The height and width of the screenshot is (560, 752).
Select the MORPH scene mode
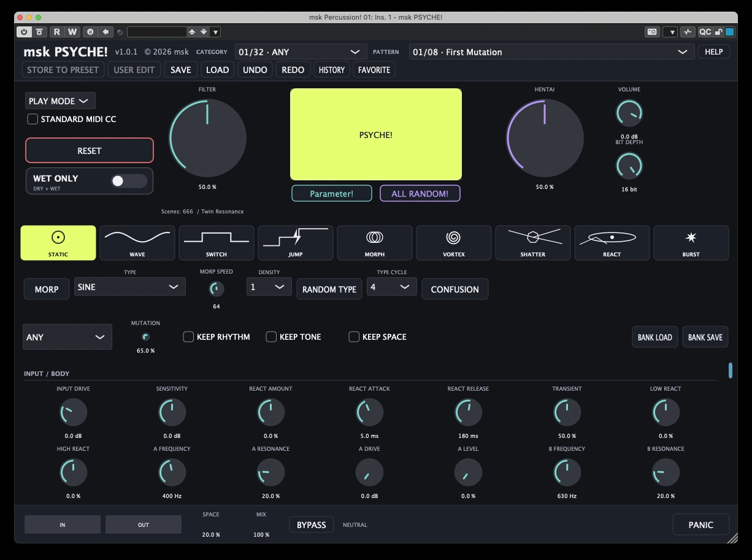click(375, 243)
